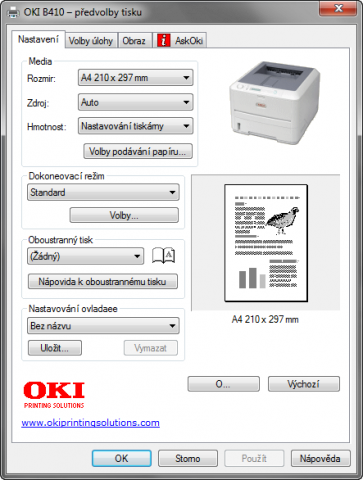The width and height of the screenshot is (363, 480).
Task: Click the OKI Printing Solutions logo
Action: pos(54,395)
